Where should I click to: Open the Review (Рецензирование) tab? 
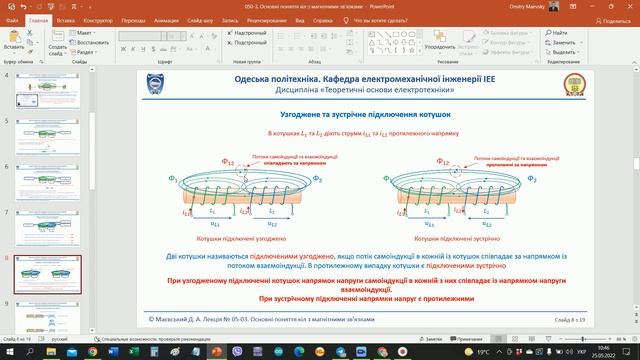click(x=267, y=20)
